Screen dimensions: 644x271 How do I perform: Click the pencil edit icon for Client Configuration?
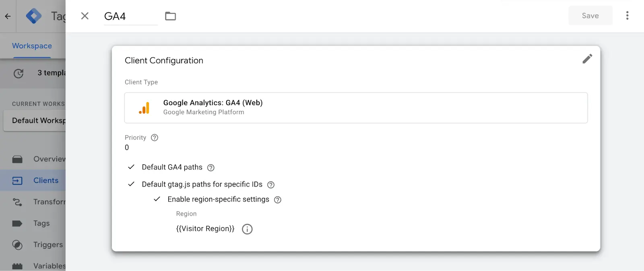click(587, 59)
